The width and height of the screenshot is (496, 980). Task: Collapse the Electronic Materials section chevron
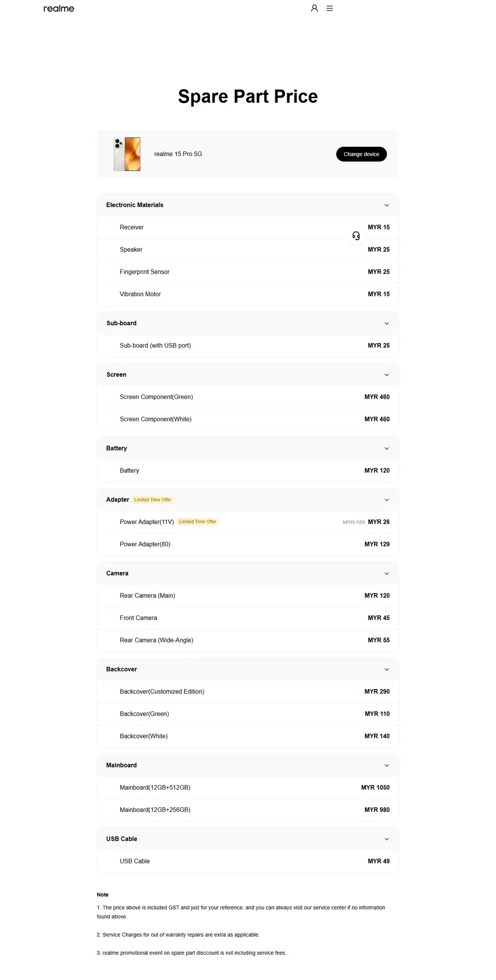[387, 205]
